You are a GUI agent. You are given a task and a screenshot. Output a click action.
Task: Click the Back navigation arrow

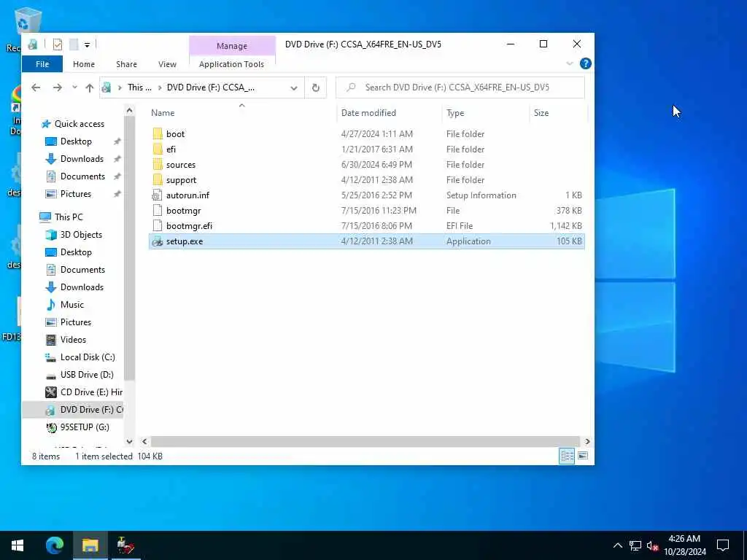36,87
